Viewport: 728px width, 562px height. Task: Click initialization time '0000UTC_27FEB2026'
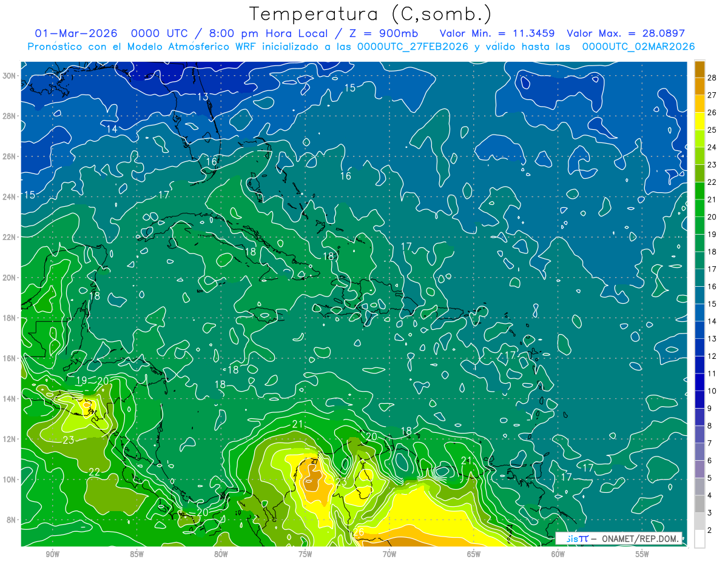click(x=413, y=47)
